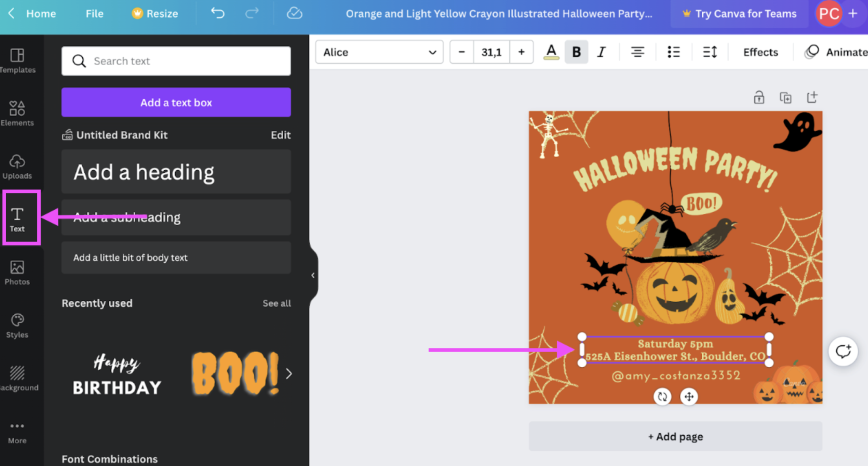
Task: Collapse the side panel with the chevron
Action: (313, 275)
